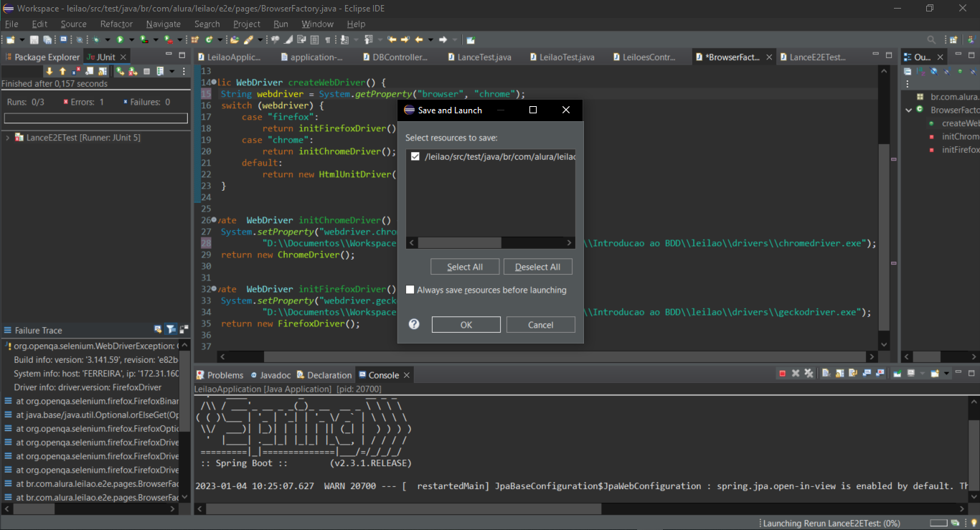Open the Run button dropdown arrow
Screen dimensions: 980x530
point(131,39)
